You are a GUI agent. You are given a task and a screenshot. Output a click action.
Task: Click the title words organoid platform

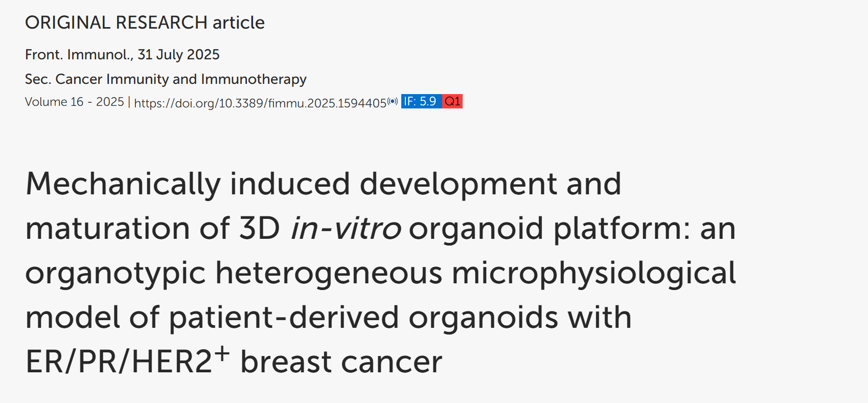click(x=544, y=229)
